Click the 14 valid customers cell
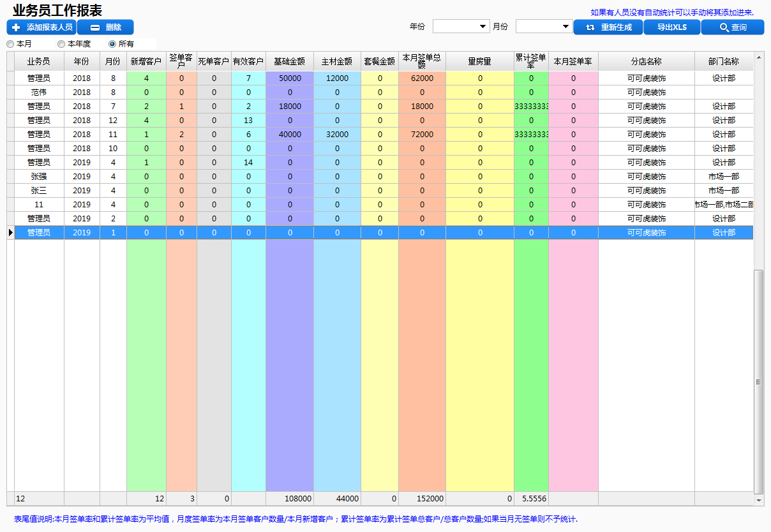This screenshot has height=532, width=771. [x=248, y=163]
